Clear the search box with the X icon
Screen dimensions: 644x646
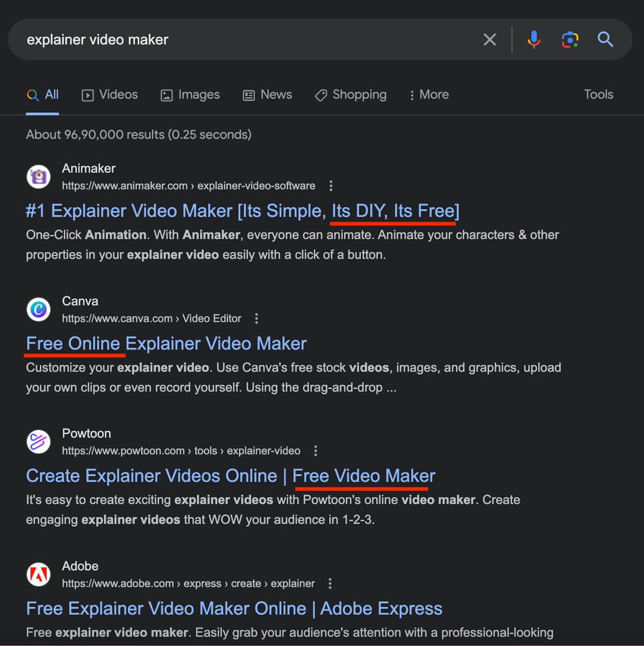tap(489, 40)
